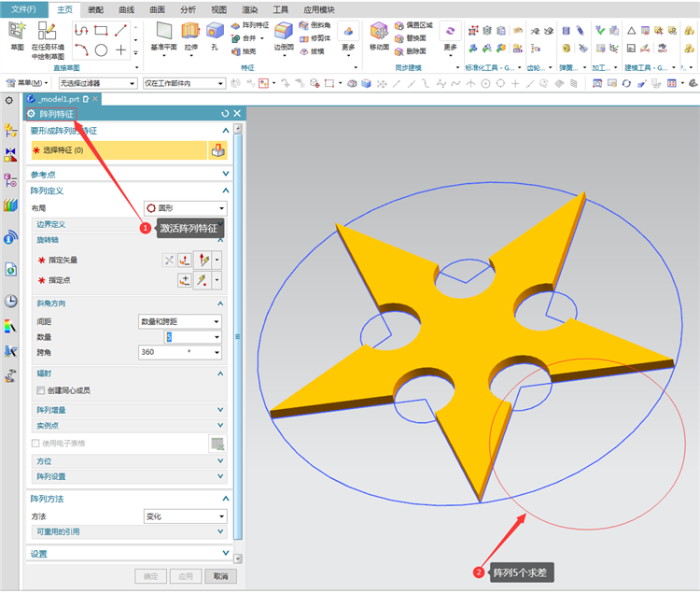
Task: Click the 替换面 replace face tool
Action: [411, 38]
